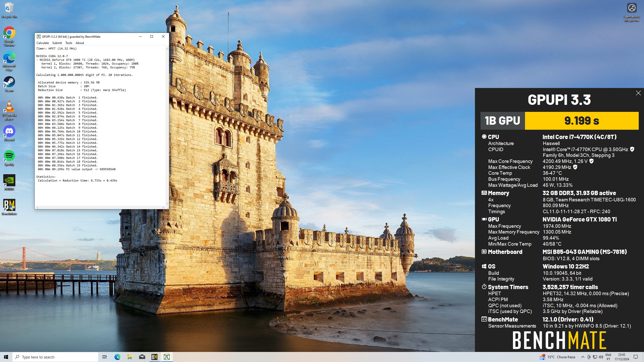644x362 pixels.
Task: Open the network status tray icon
Action: (x=595, y=357)
